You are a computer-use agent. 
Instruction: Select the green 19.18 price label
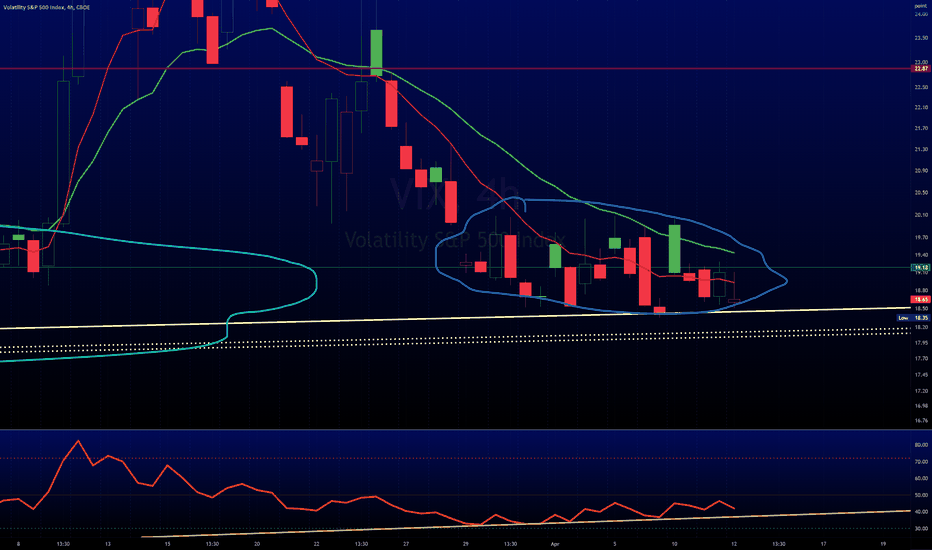[921, 268]
